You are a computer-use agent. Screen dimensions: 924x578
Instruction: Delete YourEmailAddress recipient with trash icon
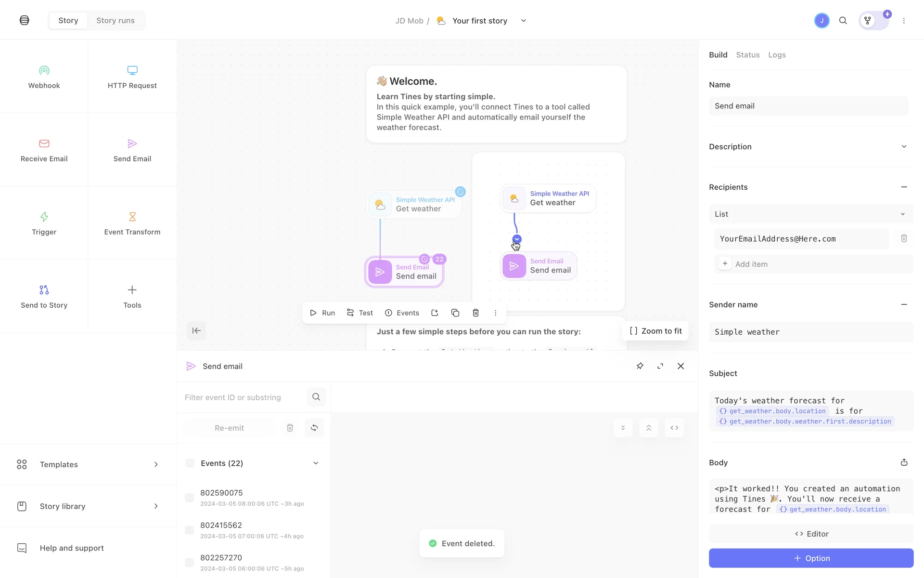(904, 238)
